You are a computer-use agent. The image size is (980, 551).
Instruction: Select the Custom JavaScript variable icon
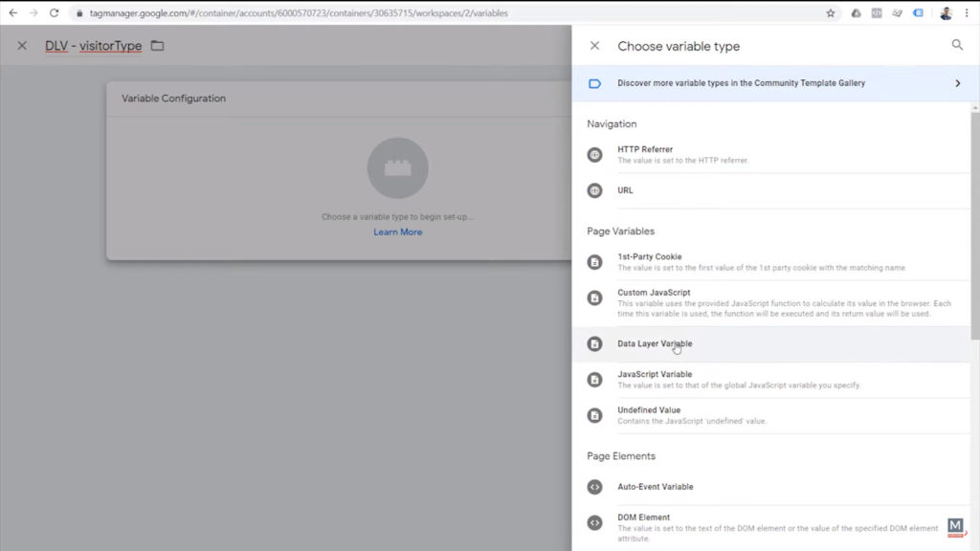594,298
